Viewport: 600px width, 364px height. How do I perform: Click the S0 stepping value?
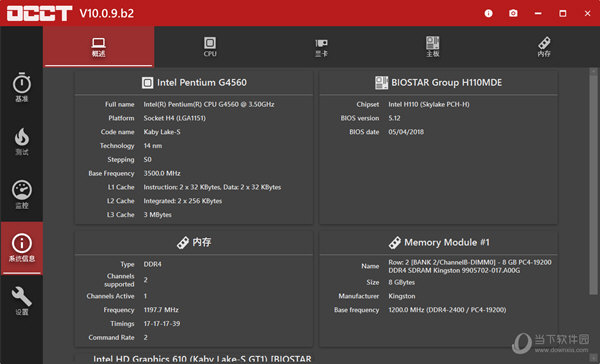pyautogui.click(x=147, y=159)
